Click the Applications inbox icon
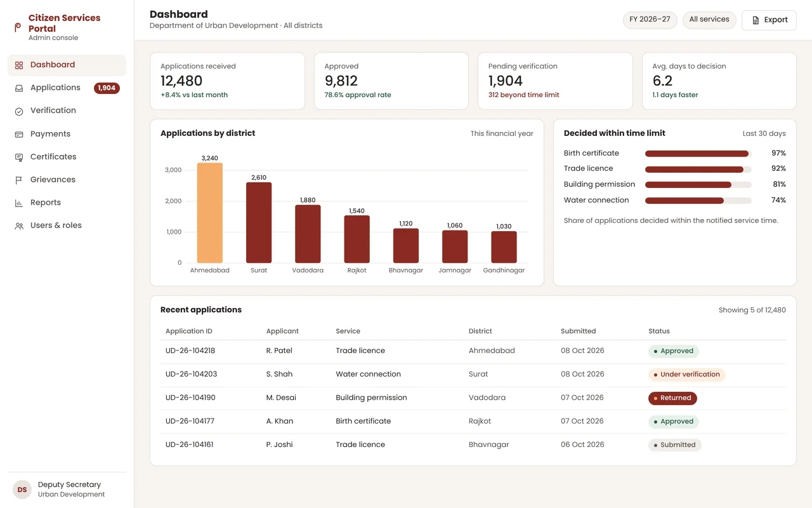 [x=19, y=88]
